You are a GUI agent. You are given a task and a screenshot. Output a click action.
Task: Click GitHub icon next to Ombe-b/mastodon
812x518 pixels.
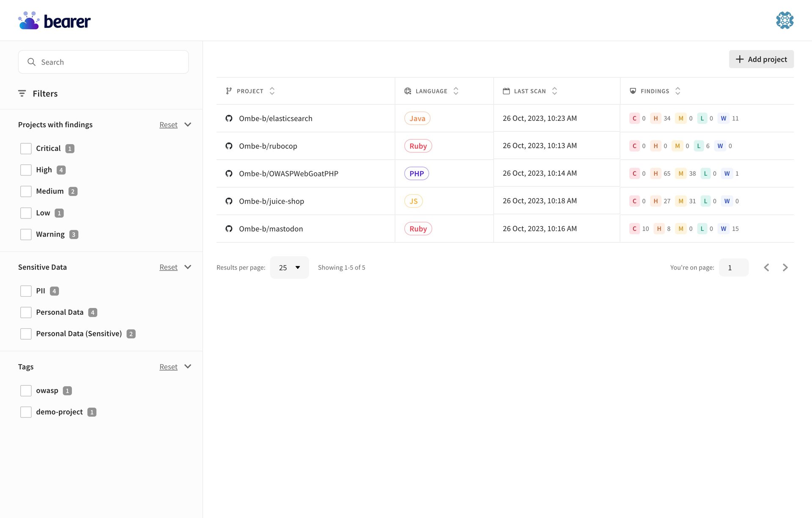click(x=229, y=229)
